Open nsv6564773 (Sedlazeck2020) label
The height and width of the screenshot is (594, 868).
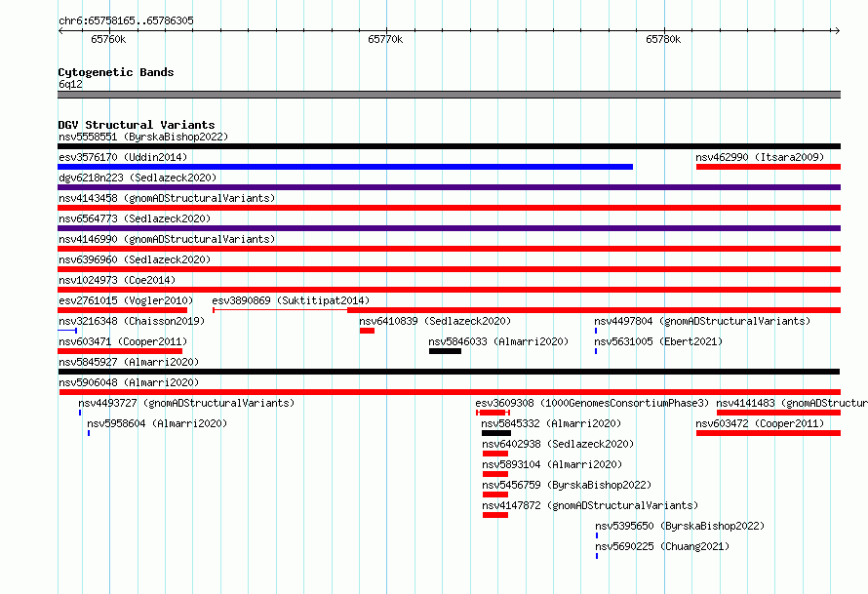135,218
